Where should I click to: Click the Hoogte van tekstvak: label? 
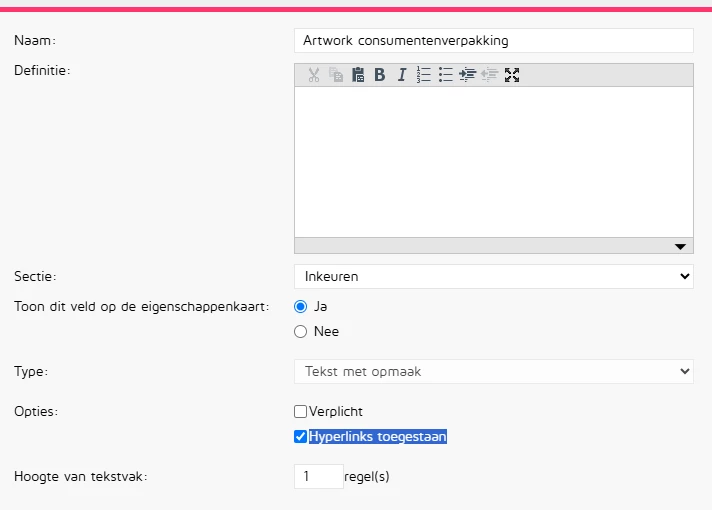pyautogui.click(x=81, y=476)
